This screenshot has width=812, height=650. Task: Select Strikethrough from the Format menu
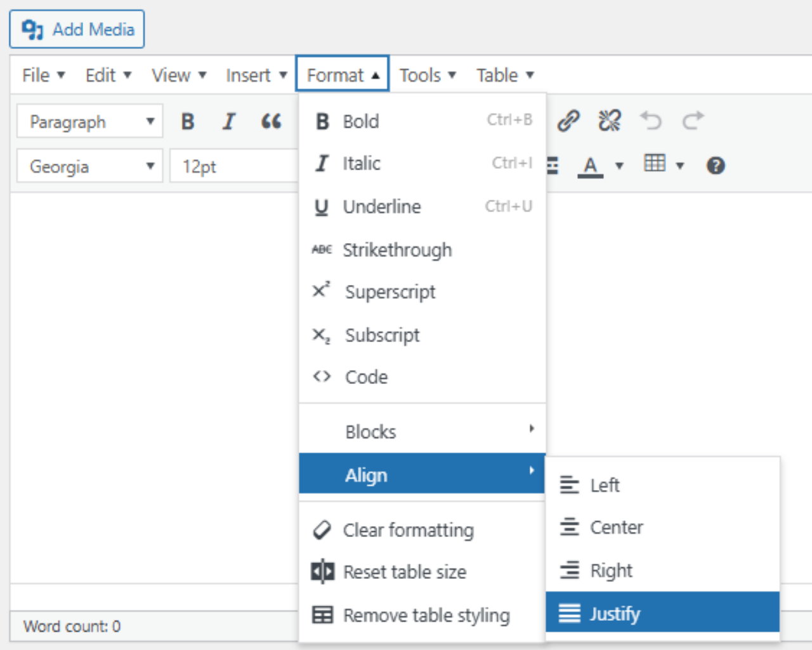[397, 249]
